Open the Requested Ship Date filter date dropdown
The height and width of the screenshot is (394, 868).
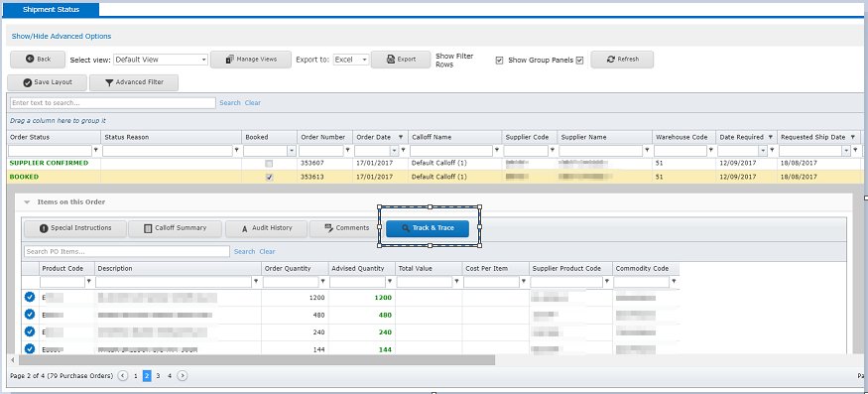(x=846, y=151)
